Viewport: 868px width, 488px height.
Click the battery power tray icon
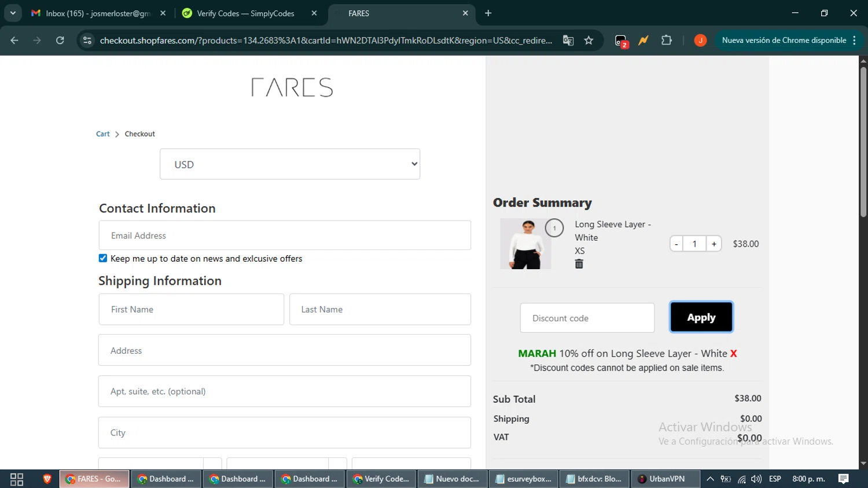point(726,479)
